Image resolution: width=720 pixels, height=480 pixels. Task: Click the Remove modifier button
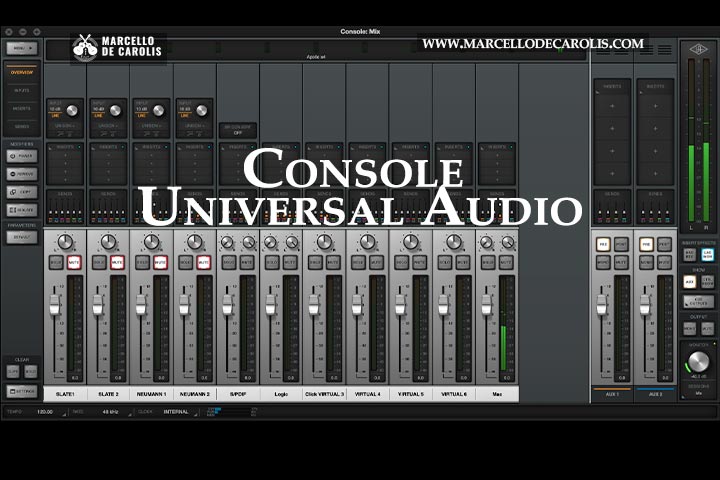point(22,174)
